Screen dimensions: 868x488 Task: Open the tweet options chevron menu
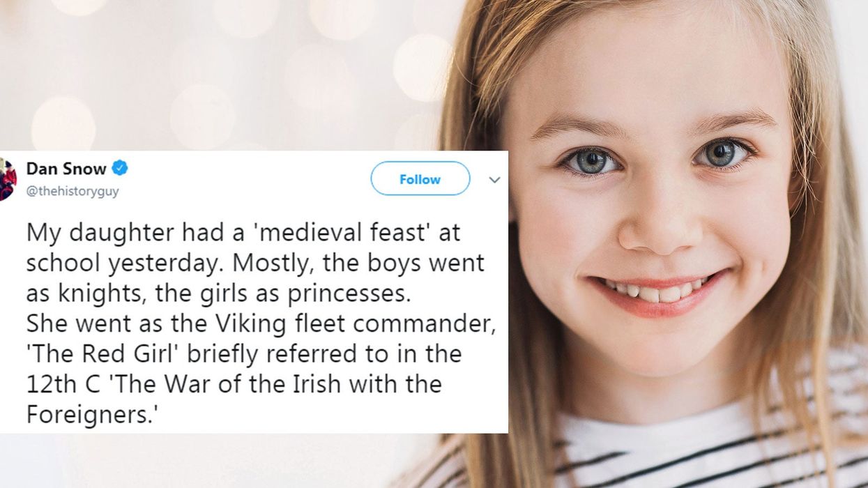[x=494, y=180]
